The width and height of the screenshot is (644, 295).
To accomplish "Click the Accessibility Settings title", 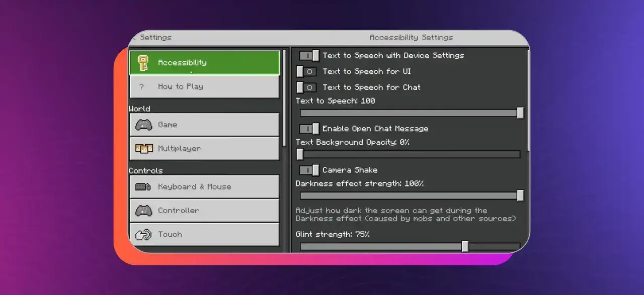I will click(411, 38).
